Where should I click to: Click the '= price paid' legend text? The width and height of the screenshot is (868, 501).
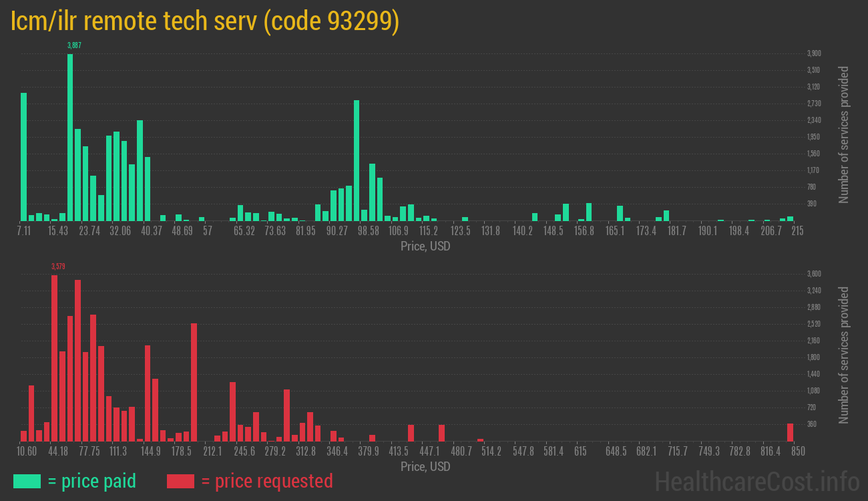pos(92,481)
